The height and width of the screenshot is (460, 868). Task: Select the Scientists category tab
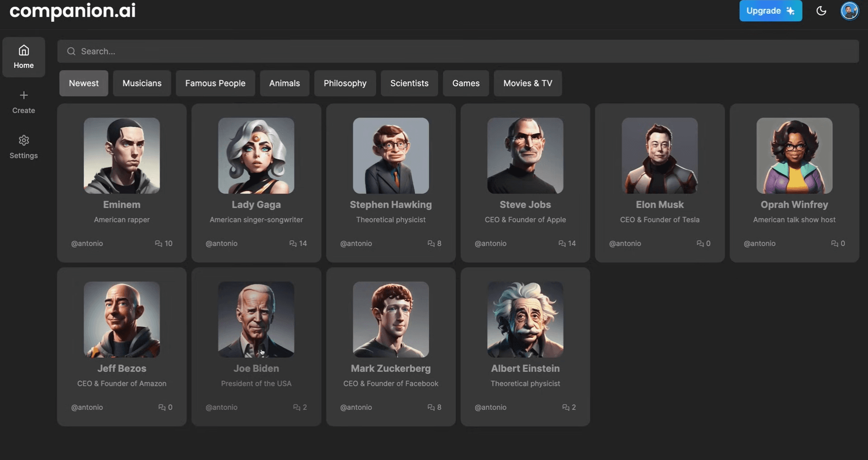click(x=410, y=83)
